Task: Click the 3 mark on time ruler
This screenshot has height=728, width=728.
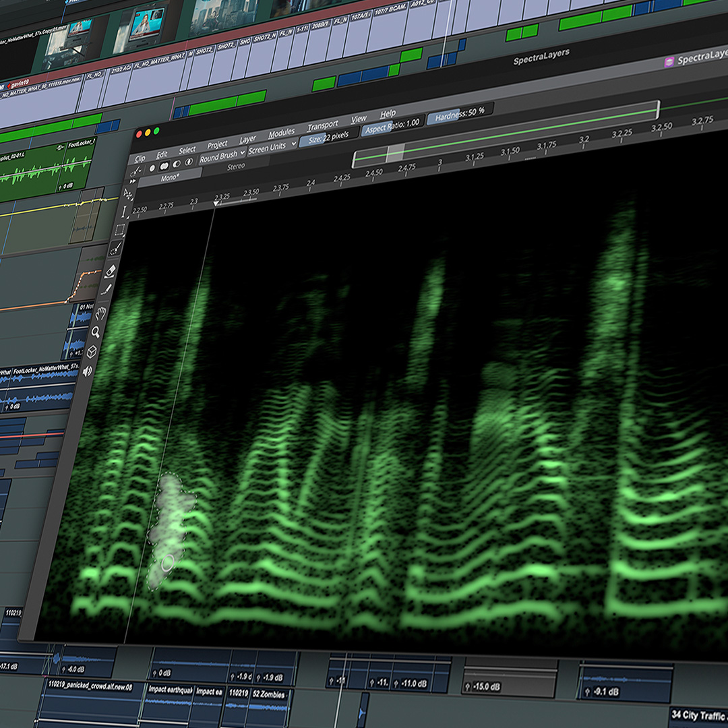Action: [439, 162]
